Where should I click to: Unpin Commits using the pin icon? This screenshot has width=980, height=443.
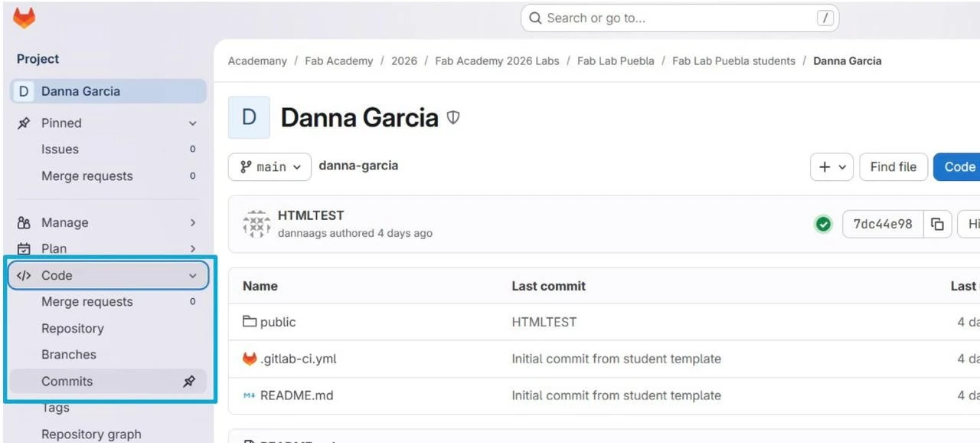189,381
